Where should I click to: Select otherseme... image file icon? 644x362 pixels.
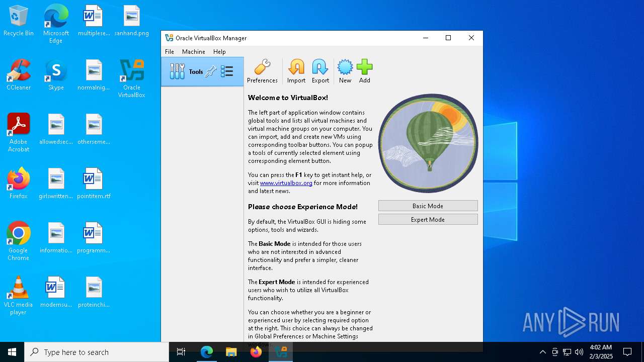[x=94, y=130]
